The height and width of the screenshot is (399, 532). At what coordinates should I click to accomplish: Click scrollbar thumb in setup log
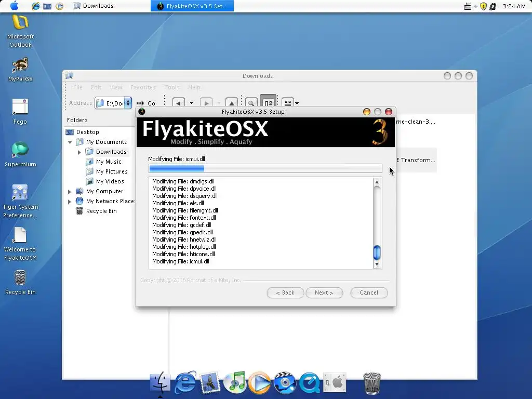point(377,252)
